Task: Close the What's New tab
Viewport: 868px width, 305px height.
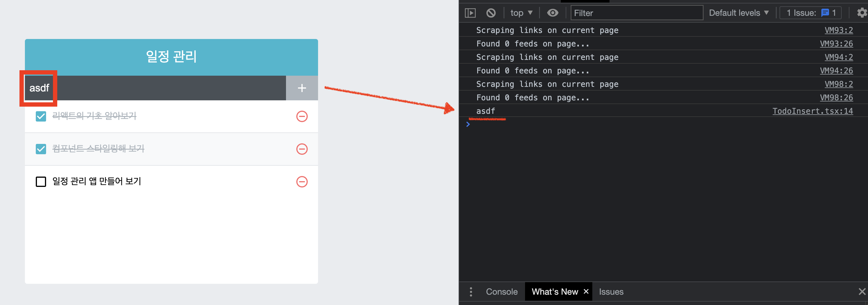Action: (586, 291)
